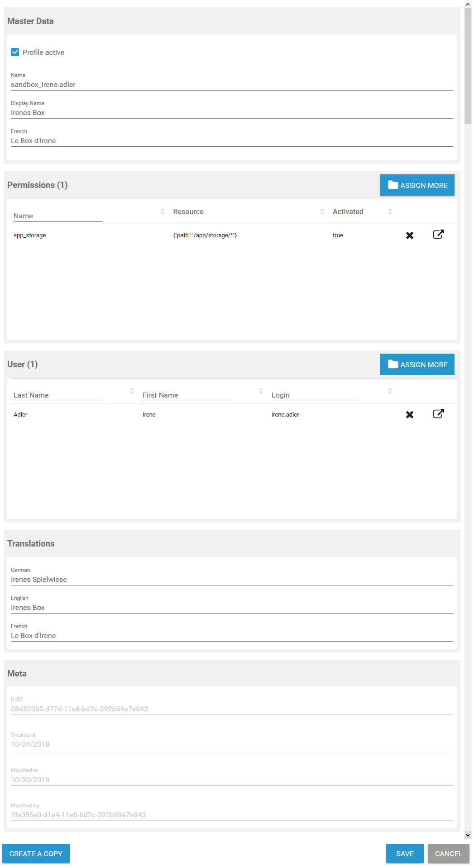
Task: Sort permissions by Activated column
Action: 390,211
